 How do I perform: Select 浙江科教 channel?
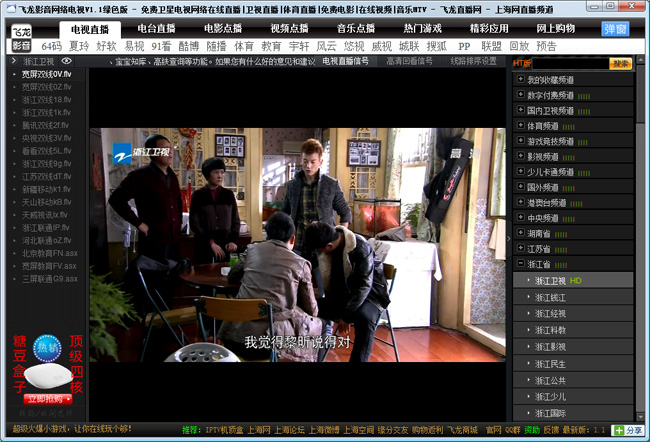pyautogui.click(x=573, y=330)
